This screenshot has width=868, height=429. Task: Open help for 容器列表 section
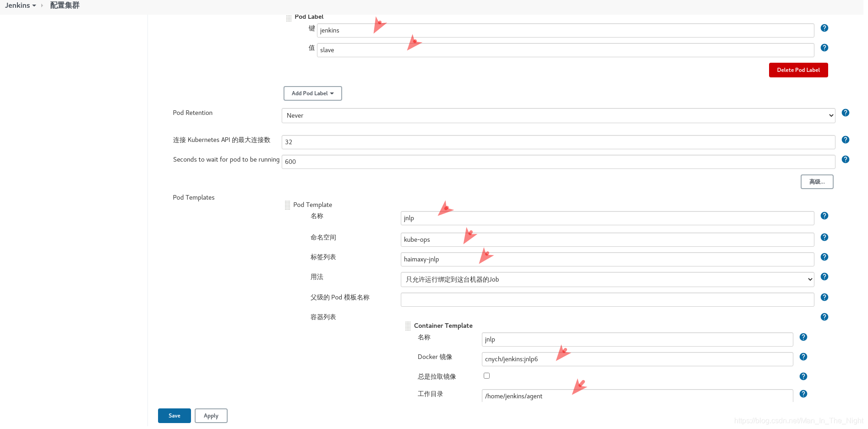pos(824,317)
